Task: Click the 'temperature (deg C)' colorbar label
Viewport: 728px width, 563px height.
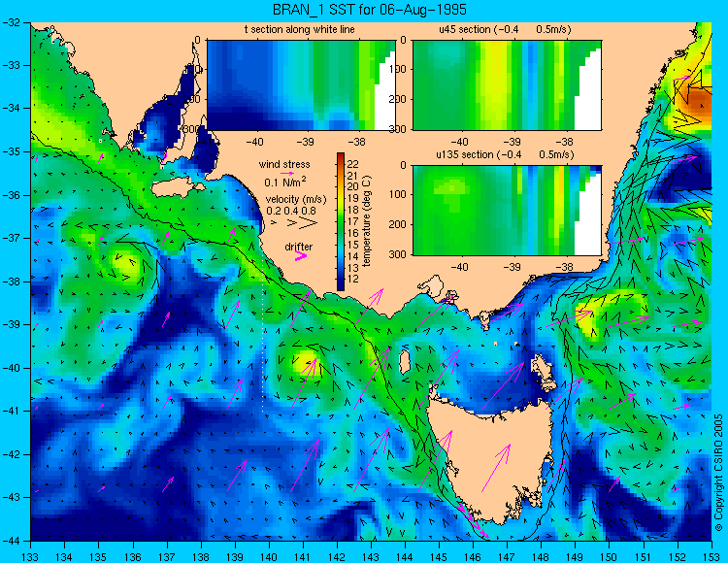Action: click(x=367, y=222)
